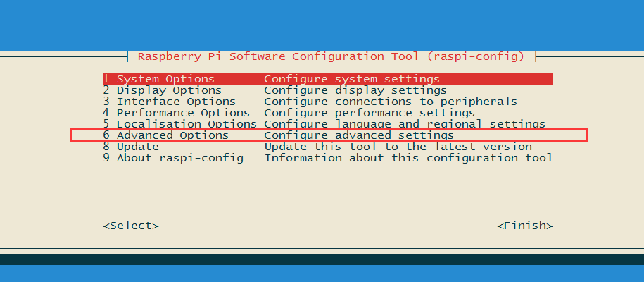Screen dimensions: 644x282
Task: Click the 'Configure advanced settings' description
Action: tap(359, 135)
